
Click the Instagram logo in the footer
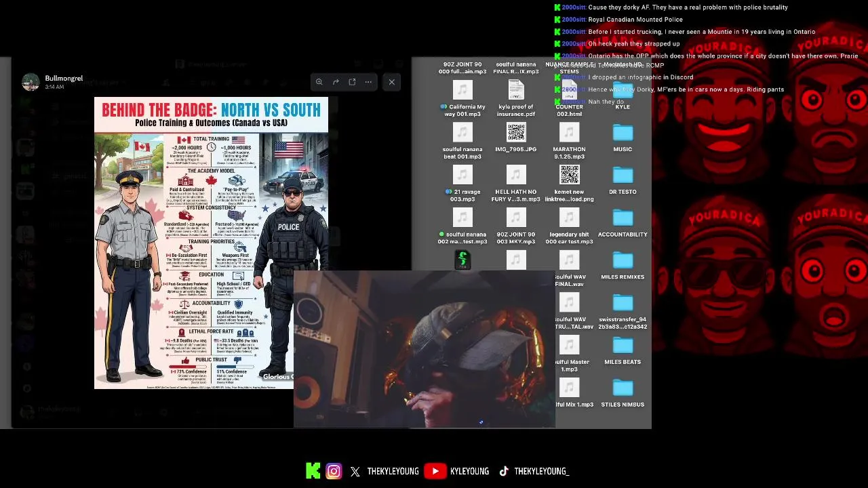pyautogui.click(x=334, y=471)
